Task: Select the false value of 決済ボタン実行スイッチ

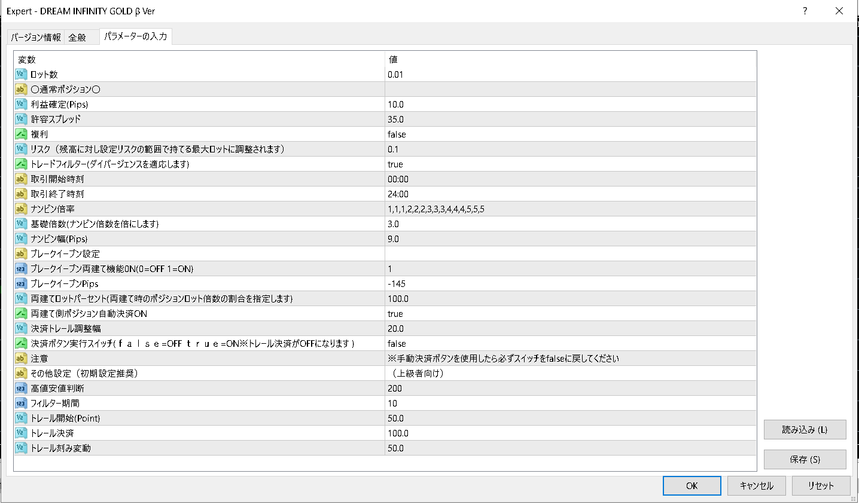Action: point(397,343)
